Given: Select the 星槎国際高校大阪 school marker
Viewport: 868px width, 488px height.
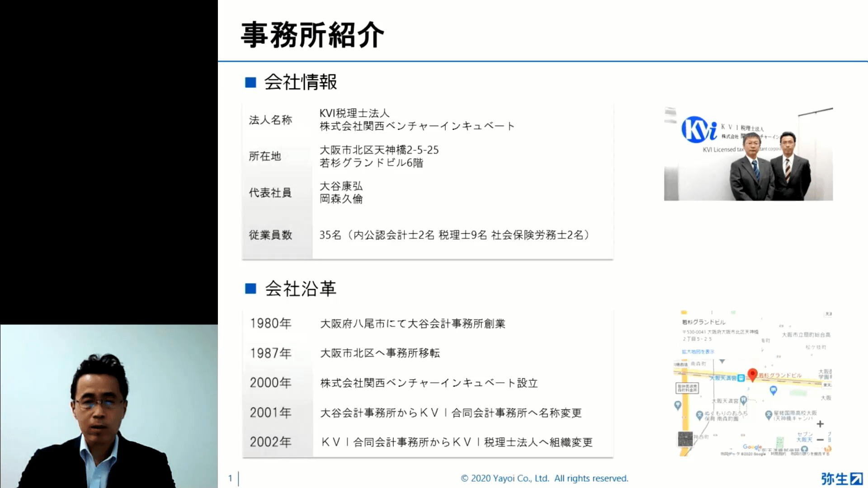Looking at the screenshot, I should (x=769, y=414).
